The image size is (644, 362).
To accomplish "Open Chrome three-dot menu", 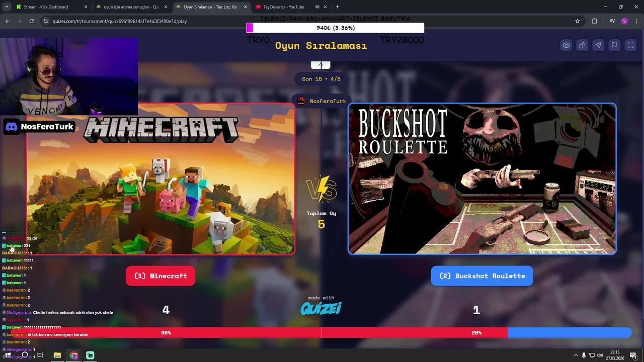I will click(x=635, y=21).
